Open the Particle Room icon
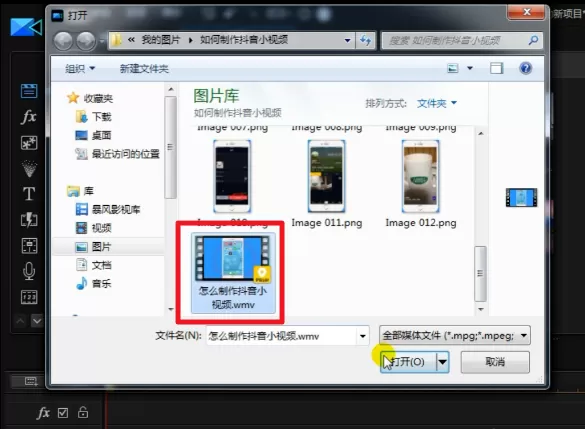Screen dimensions: 585x429 pos(29,169)
